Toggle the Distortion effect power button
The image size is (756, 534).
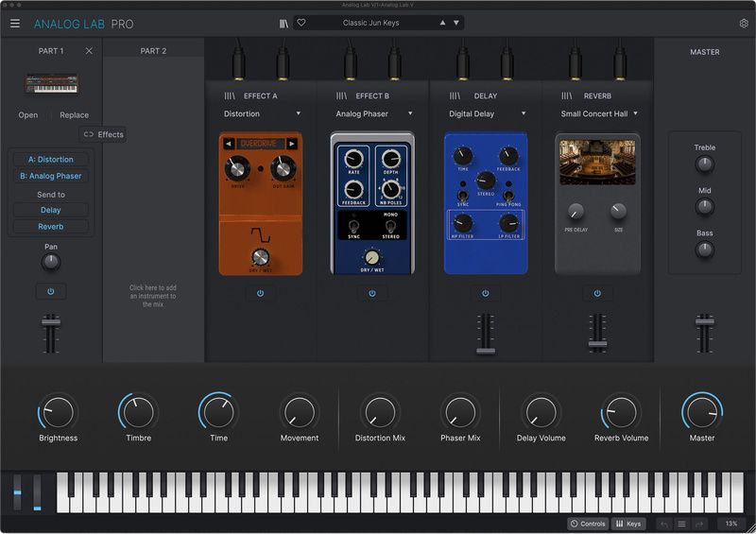pos(261,293)
